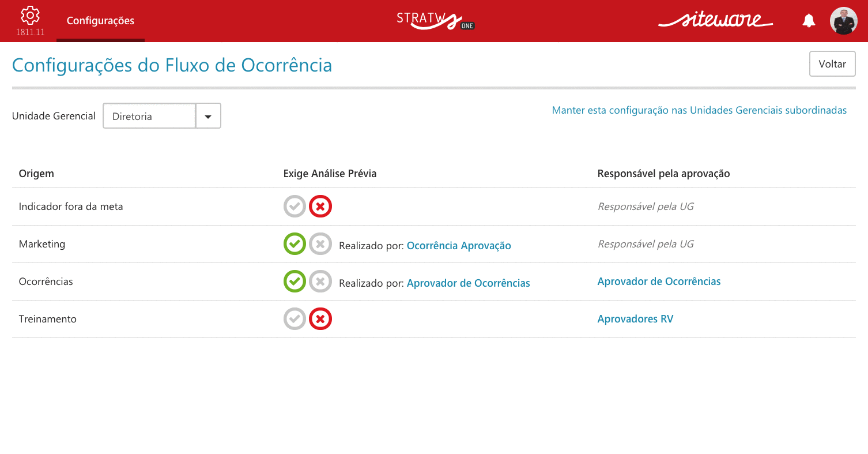
Task: Open Ocorrência Aprovação link in Marketing row
Action: (x=459, y=246)
